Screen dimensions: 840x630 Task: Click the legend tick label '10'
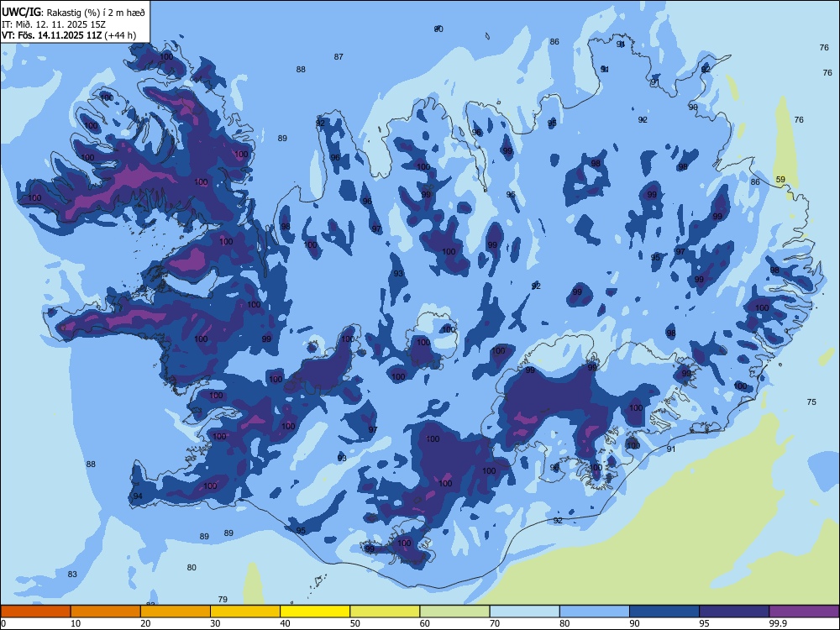[76, 623]
